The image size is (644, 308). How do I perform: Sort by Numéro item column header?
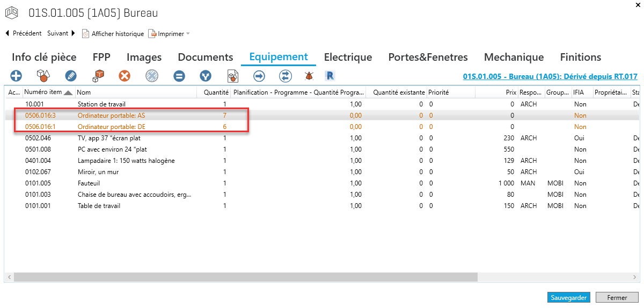coord(43,92)
